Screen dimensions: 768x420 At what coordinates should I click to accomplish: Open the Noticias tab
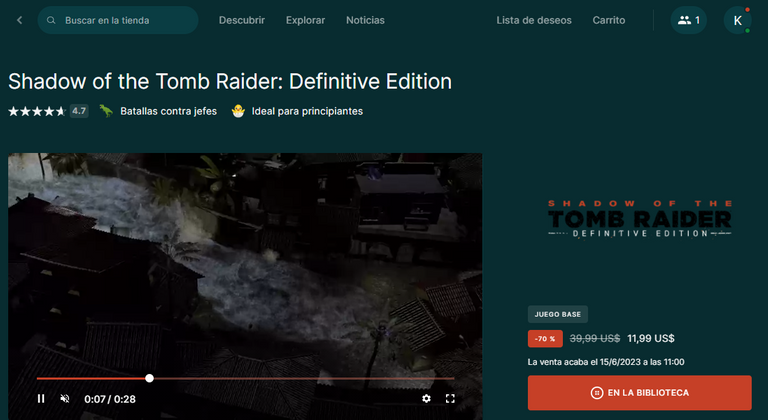(365, 20)
